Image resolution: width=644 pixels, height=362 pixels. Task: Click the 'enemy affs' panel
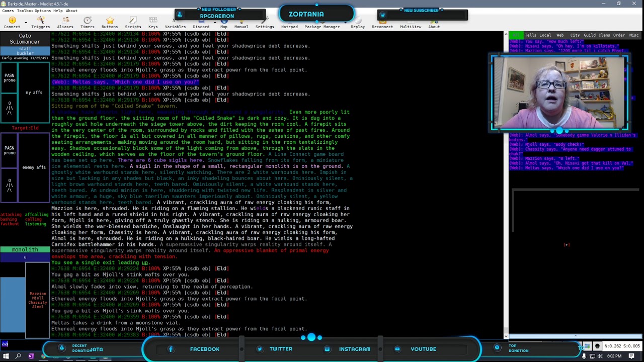point(34,167)
